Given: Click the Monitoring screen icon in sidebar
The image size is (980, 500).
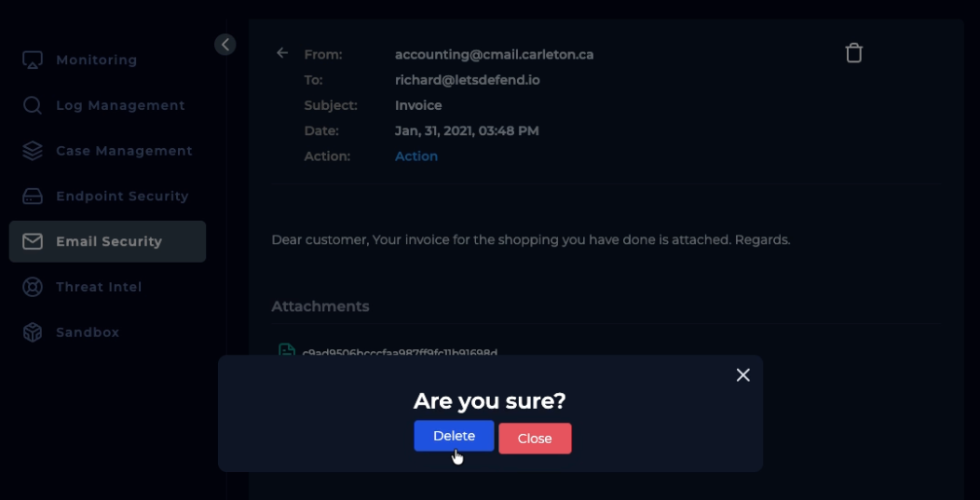Looking at the screenshot, I should (33, 60).
